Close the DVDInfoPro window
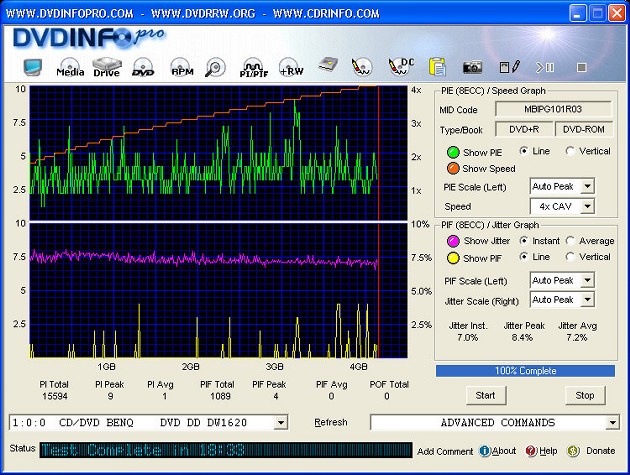The height and width of the screenshot is (475, 630). coord(616,14)
